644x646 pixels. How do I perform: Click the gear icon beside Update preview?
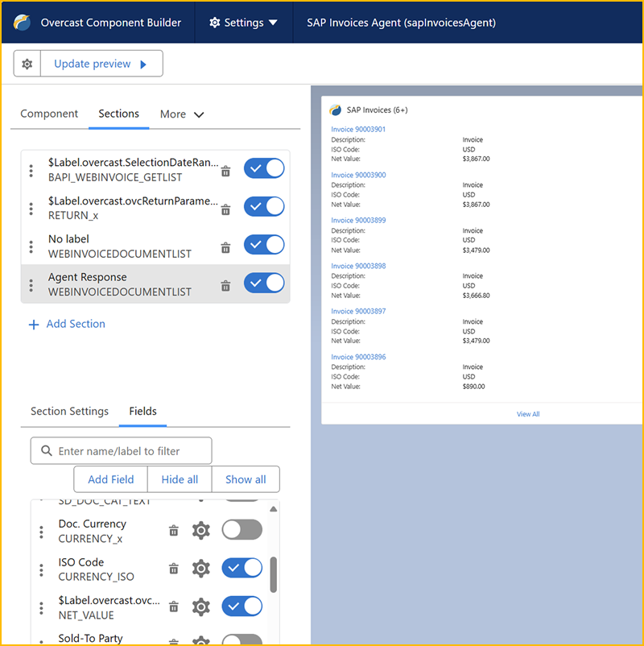[27, 64]
